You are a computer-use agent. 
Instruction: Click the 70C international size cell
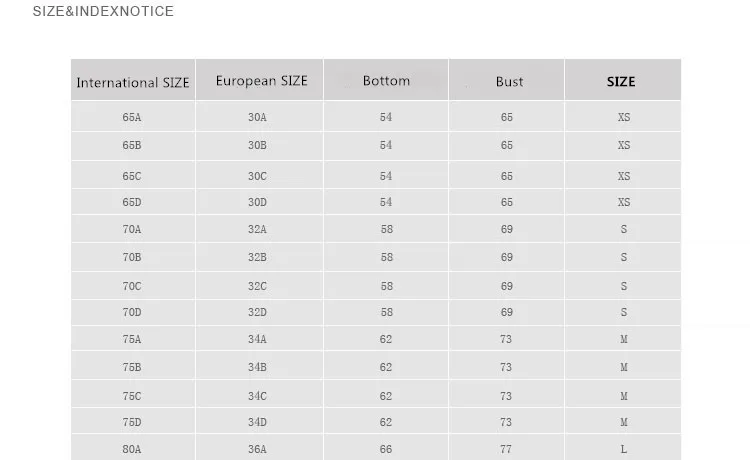(x=132, y=286)
